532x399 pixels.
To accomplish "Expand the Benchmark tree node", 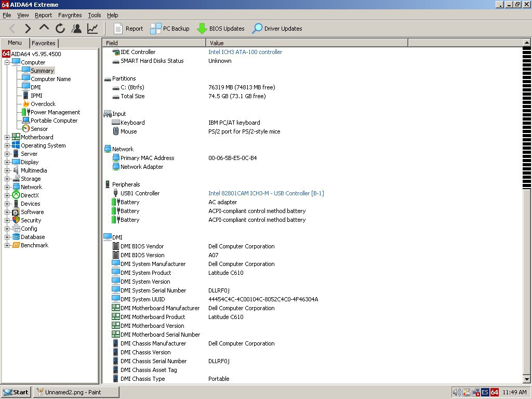I will pos(7,245).
